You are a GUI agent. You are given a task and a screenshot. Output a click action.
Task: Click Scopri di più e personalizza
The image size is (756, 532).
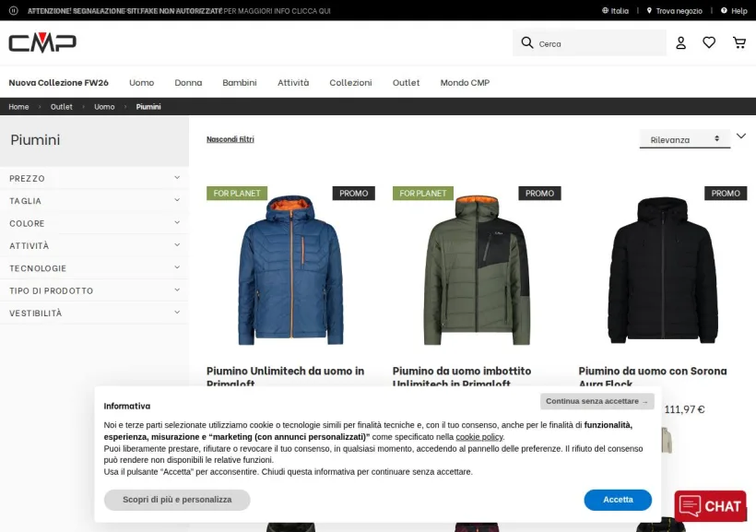click(177, 500)
